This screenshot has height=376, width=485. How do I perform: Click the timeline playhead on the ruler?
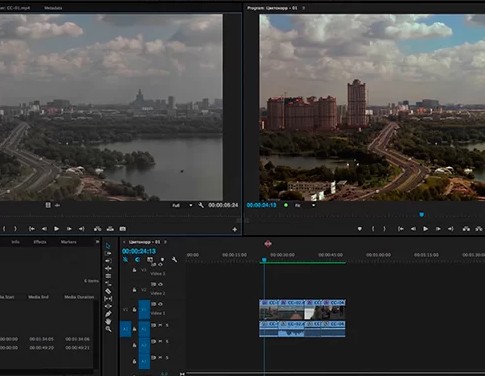pos(264,260)
